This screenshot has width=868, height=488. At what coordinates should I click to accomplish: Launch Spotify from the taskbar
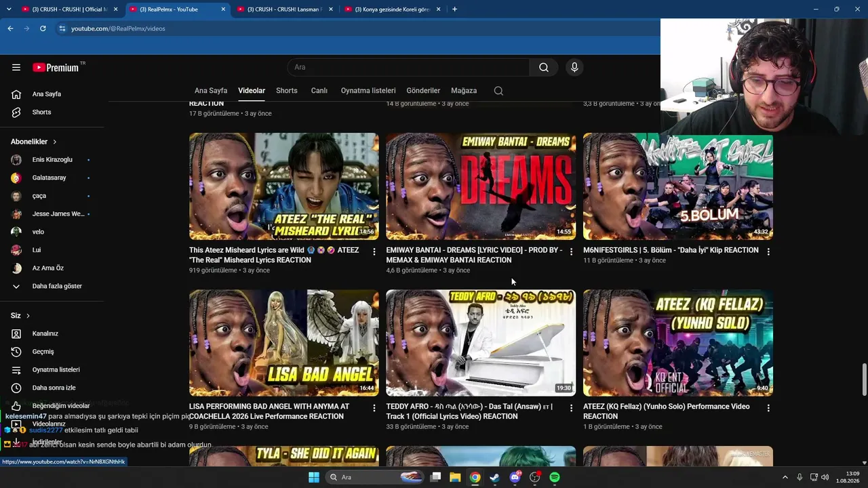click(x=555, y=477)
